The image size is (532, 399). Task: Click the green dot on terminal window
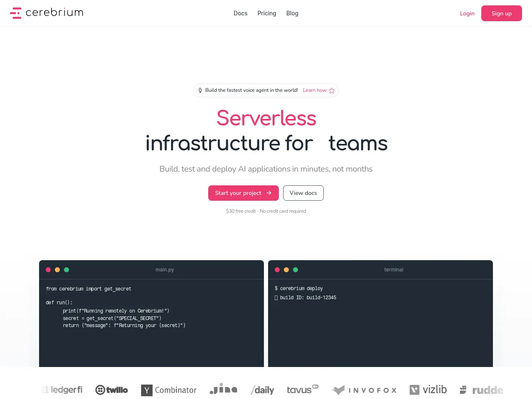[296, 270]
